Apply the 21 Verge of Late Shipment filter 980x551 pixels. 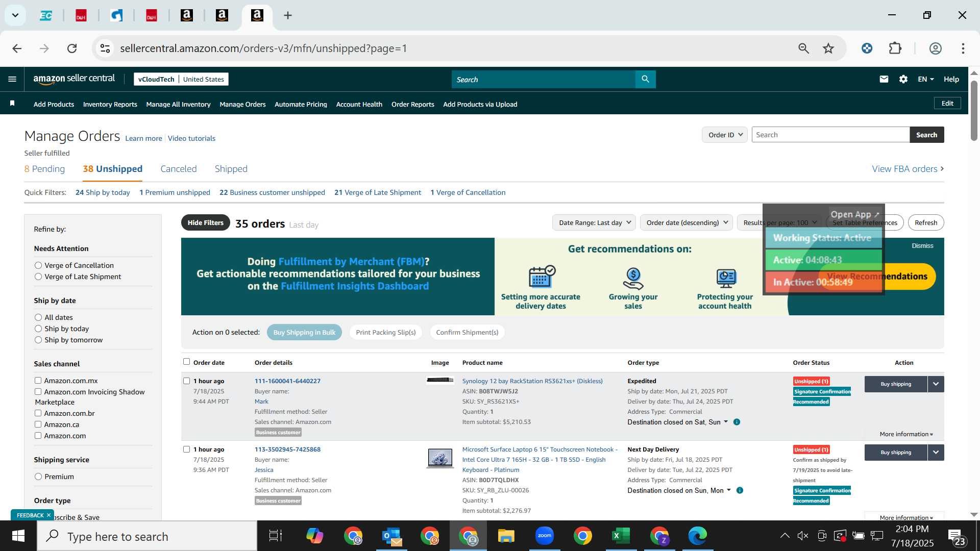coord(377,192)
